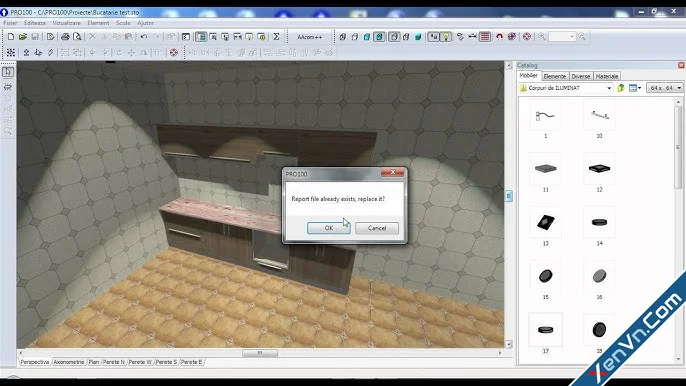The height and width of the screenshot is (386, 686).
Task: Switch to the Mobilier catalog tab
Action: (528, 76)
